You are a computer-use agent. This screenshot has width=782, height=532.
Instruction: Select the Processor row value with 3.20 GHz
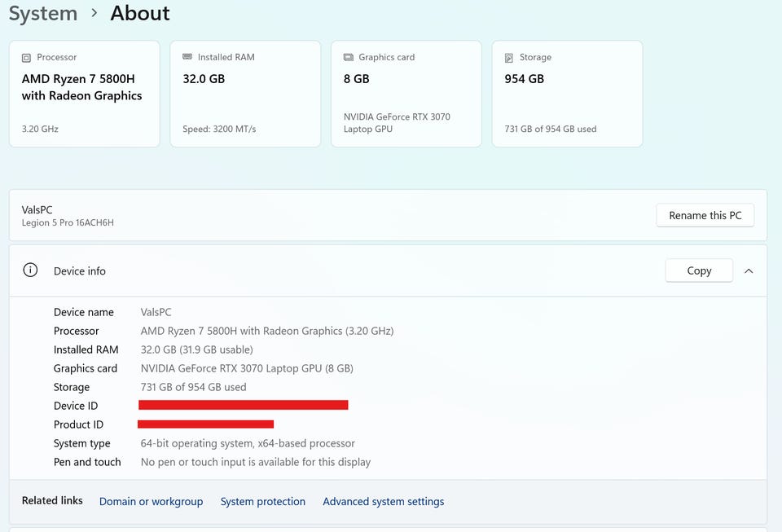point(267,331)
